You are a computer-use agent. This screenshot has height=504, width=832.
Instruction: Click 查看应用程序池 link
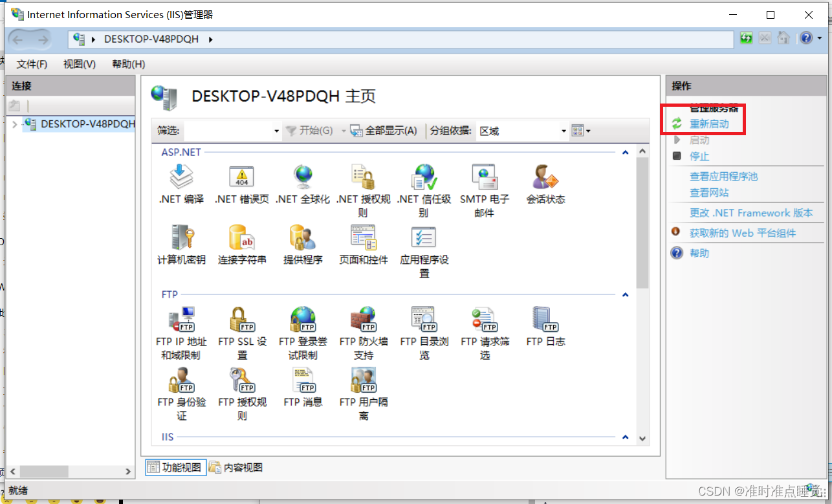tap(723, 177)
